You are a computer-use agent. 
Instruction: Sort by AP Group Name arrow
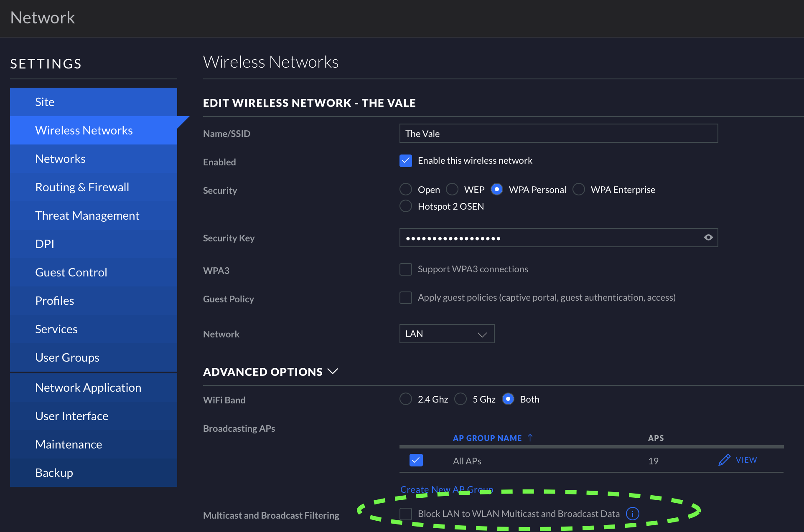[x=530, y=438]
